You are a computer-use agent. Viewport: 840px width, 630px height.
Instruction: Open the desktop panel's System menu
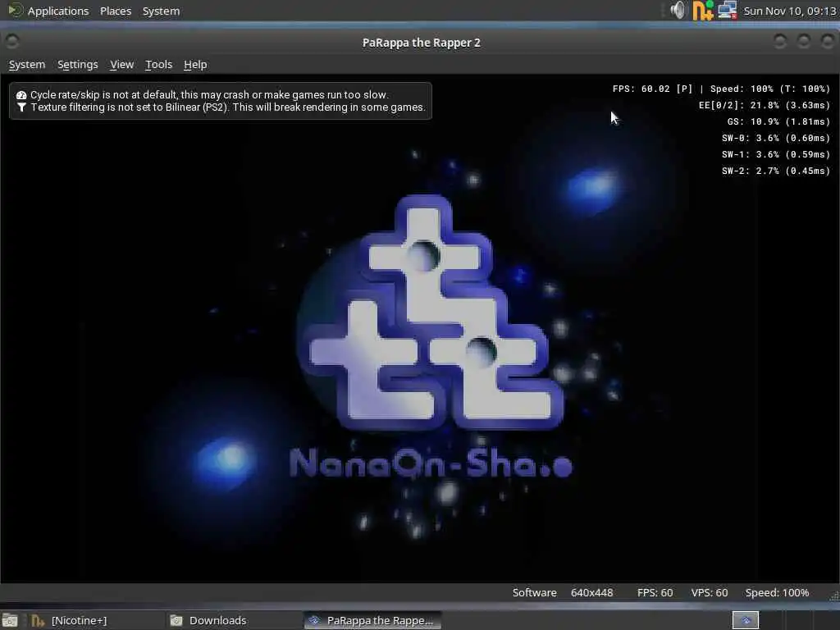(161, 11)
